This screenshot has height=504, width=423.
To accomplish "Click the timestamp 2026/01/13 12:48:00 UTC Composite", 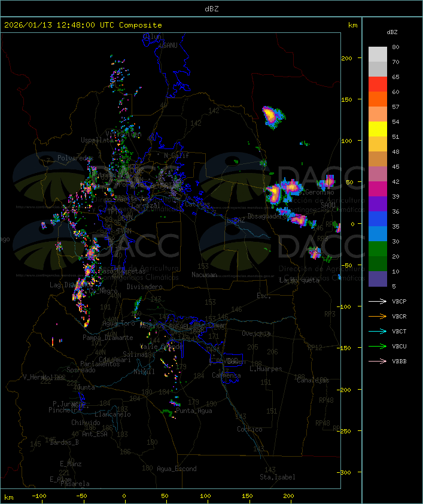I will coord(83,25).
